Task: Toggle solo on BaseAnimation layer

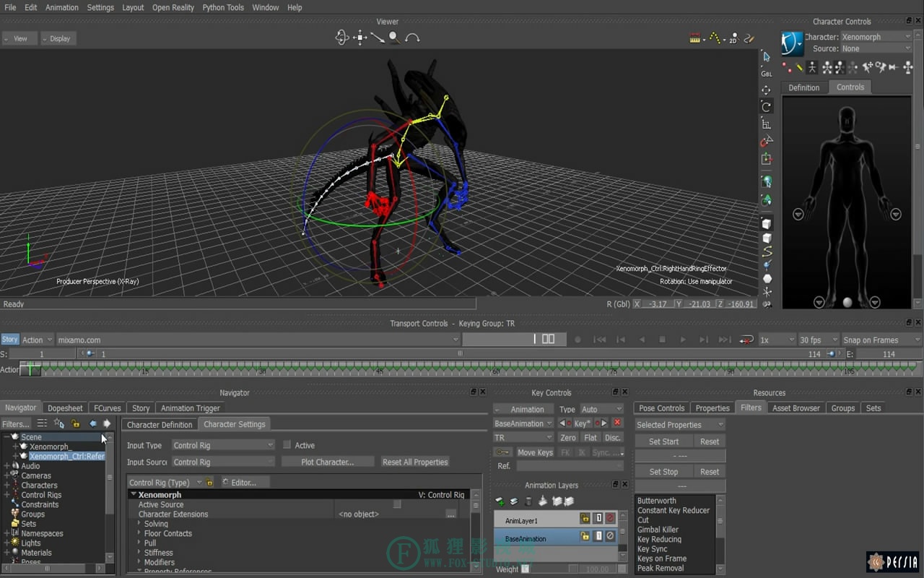Action: [x=598, y=536]
